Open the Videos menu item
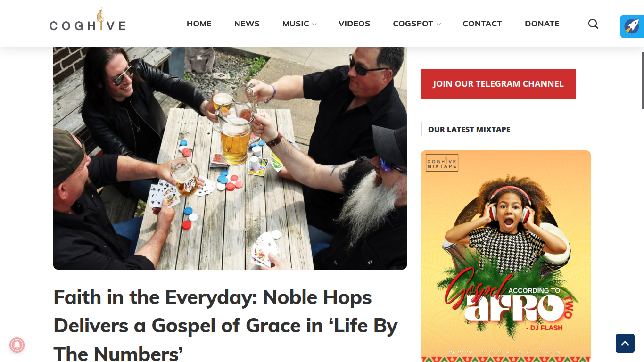The width and height of the screenshot is (644, 362). [354, 24]
